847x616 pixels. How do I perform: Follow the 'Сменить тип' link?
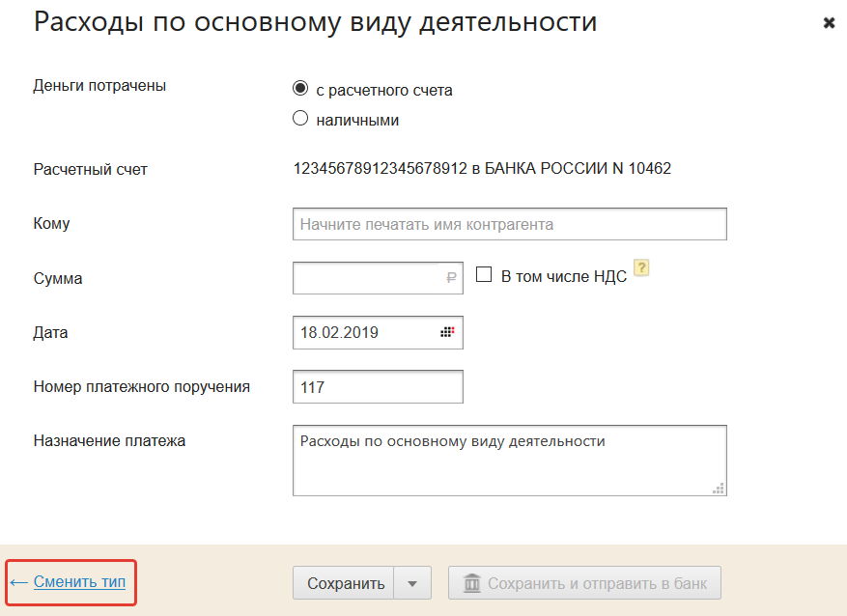pyautogui.click(x=79, y=582)
